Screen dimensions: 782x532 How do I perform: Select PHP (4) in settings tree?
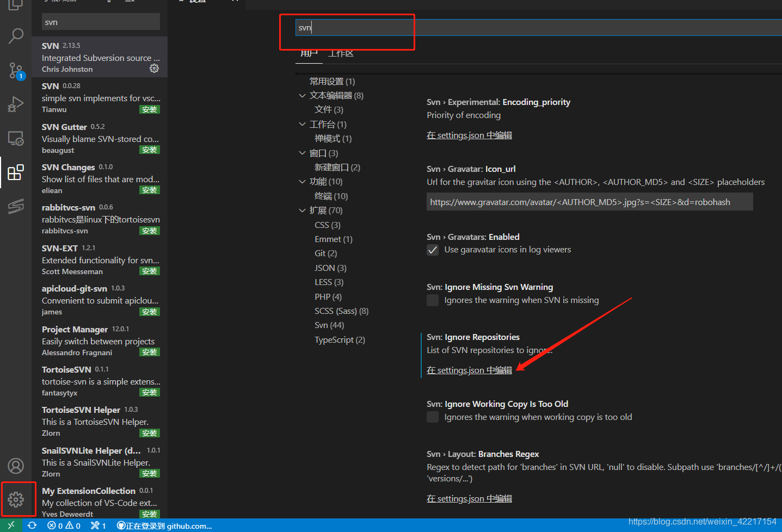[x=328, y=297]
